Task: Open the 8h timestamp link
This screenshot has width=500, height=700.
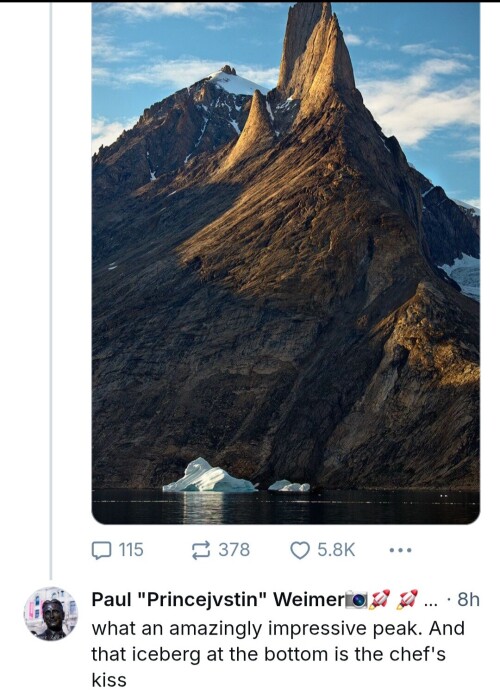Action: click(468, 599)
